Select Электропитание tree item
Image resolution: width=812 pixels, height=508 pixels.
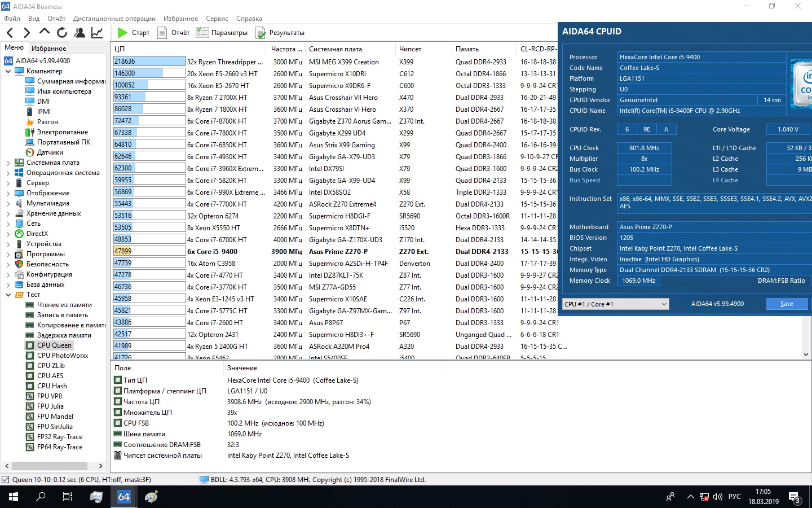point(57,132)
